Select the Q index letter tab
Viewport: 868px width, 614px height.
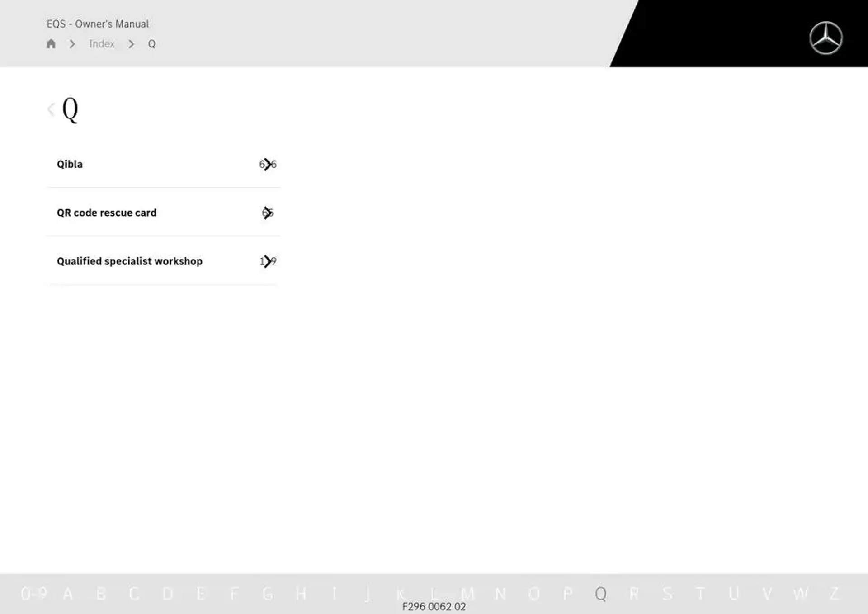[602, 593]
